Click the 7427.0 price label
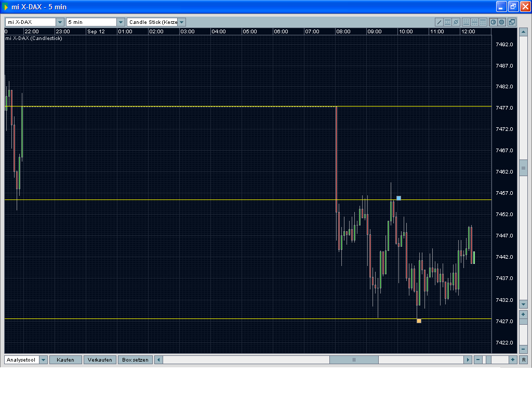Viewport: 532px width, 399px height. [504, 321]
